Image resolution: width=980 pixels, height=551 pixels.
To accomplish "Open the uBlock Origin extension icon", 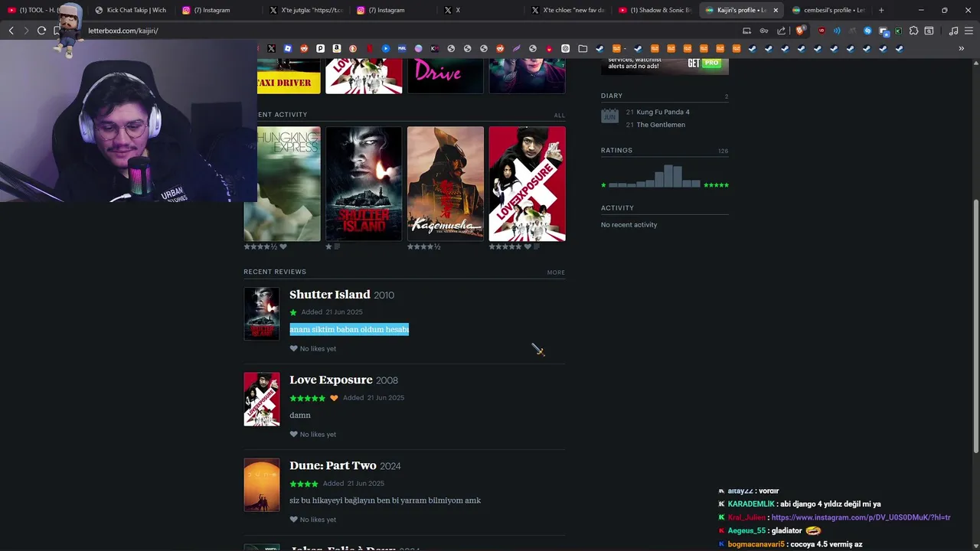I will (x=822, y=31).
